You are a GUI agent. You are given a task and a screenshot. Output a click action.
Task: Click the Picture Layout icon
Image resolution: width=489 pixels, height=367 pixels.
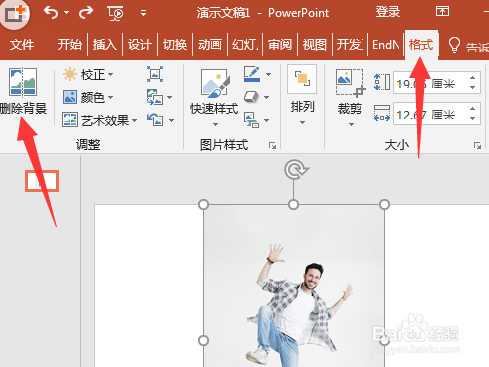(251, 120)
